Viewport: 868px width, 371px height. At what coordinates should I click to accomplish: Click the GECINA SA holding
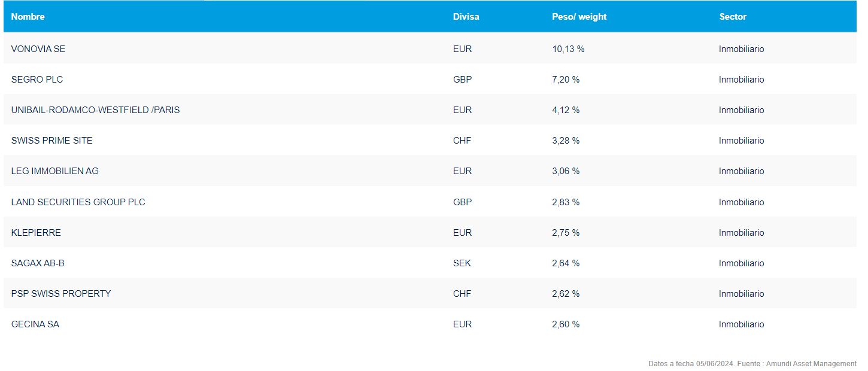35,324
